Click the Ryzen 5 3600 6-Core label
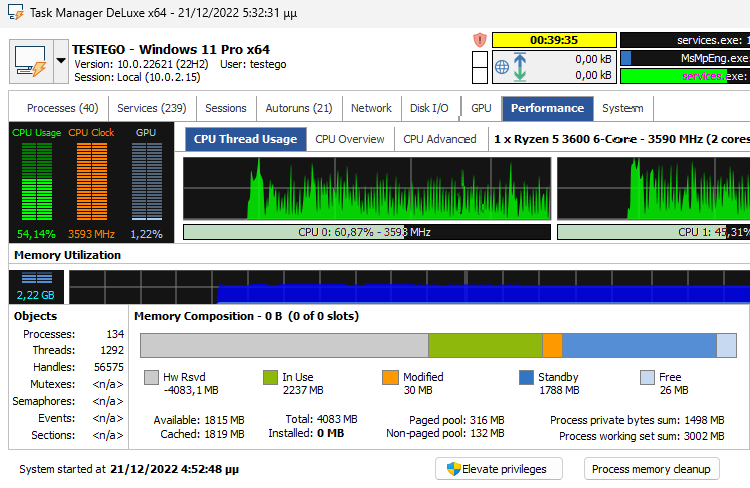750x488 pixels. point(622,139)
